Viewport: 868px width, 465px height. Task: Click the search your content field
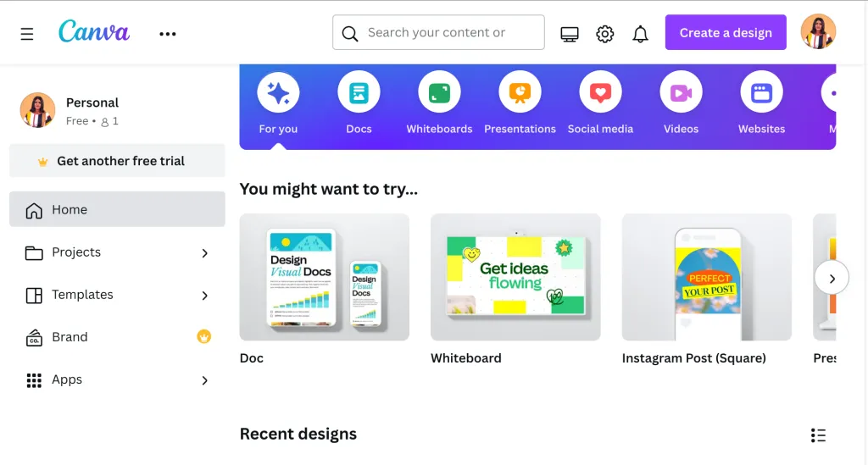pos(438,33)
